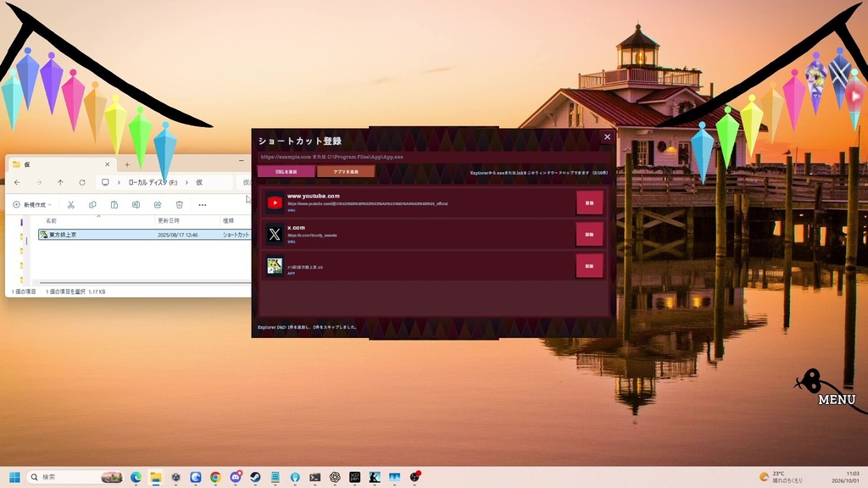The image size is (868, 488).
Task: Open the Explorer toolbar overflow menu
Action: [x=203, y=205]
